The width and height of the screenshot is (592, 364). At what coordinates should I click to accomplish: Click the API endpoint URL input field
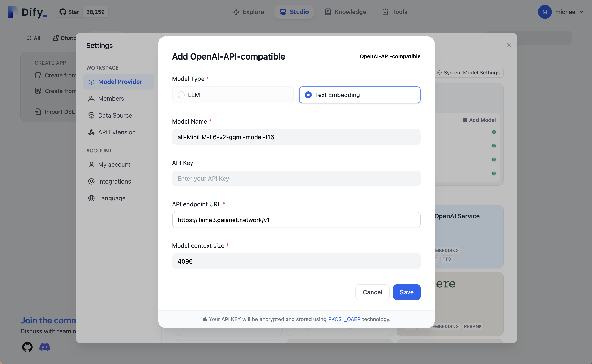point(296,220)
